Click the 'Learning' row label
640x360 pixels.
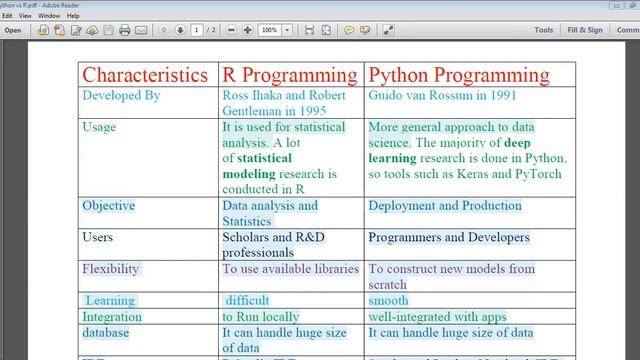coord(110,301)
